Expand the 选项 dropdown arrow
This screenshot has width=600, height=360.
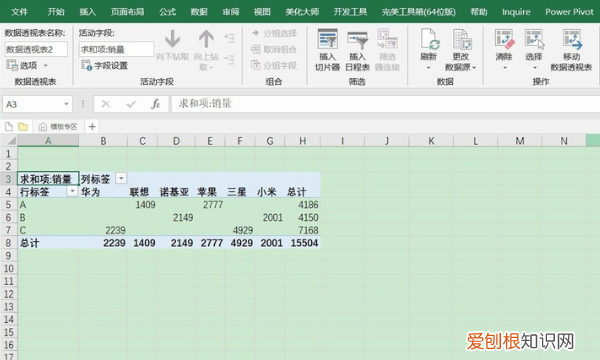tap(46, 66)
